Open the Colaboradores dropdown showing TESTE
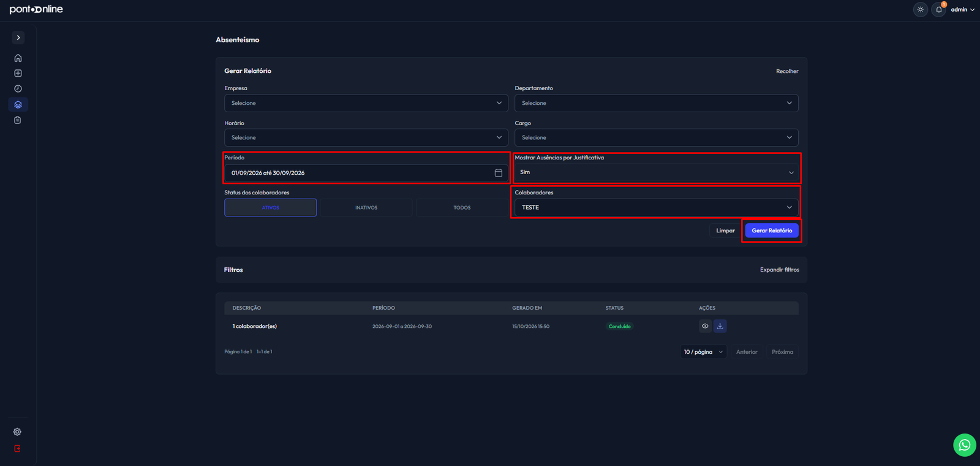 coord(657,207)
